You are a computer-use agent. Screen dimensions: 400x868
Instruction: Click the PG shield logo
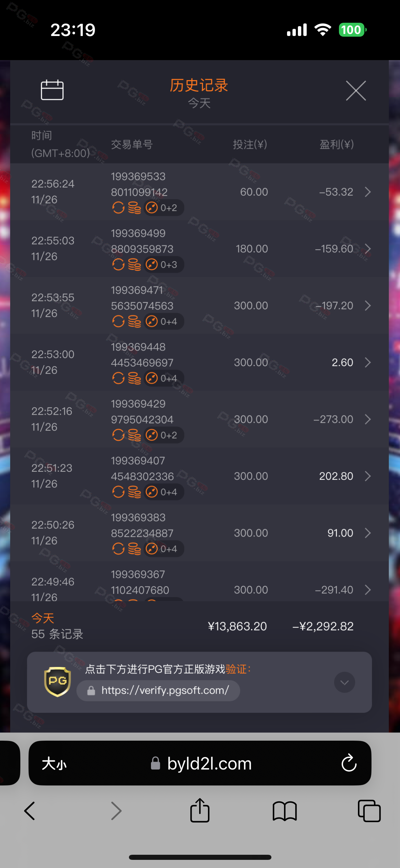[x=57, y=682]
